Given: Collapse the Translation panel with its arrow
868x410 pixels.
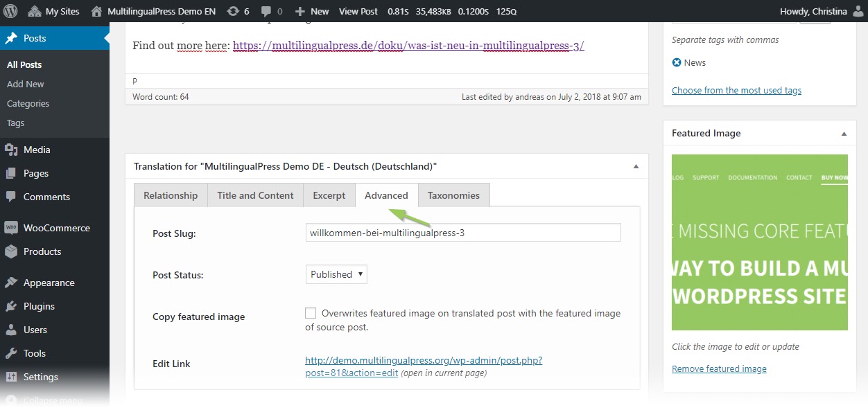Looking at the screenshot, I should pos(635,166).
